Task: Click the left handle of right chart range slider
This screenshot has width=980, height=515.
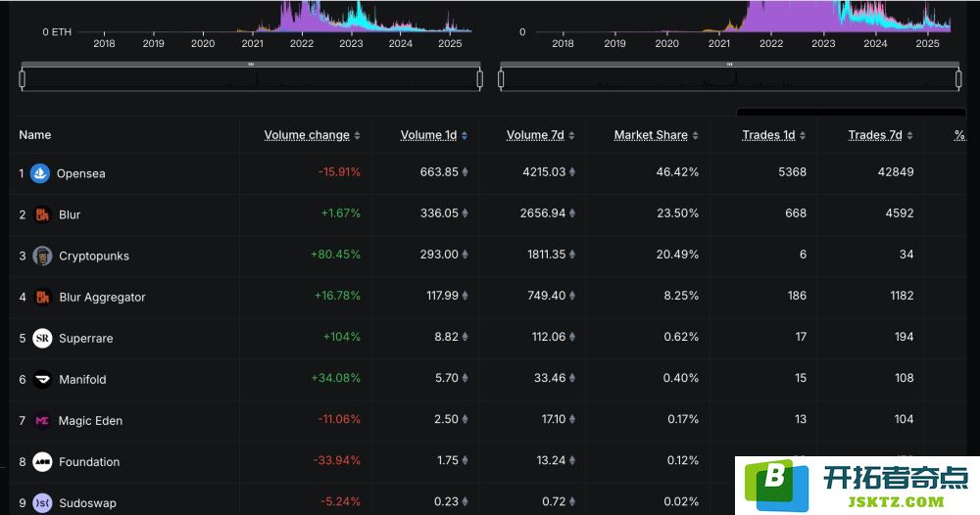Action: [501, 79]
